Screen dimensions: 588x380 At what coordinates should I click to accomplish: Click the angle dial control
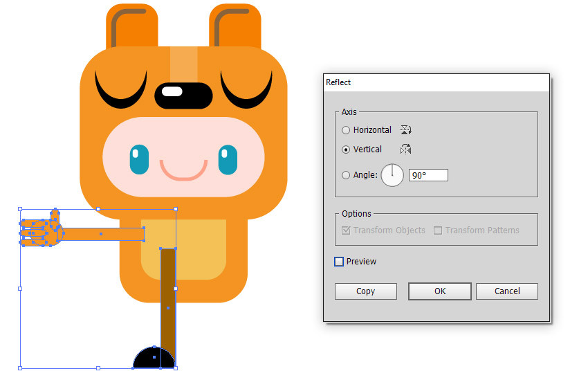click(x=392, y=175)
